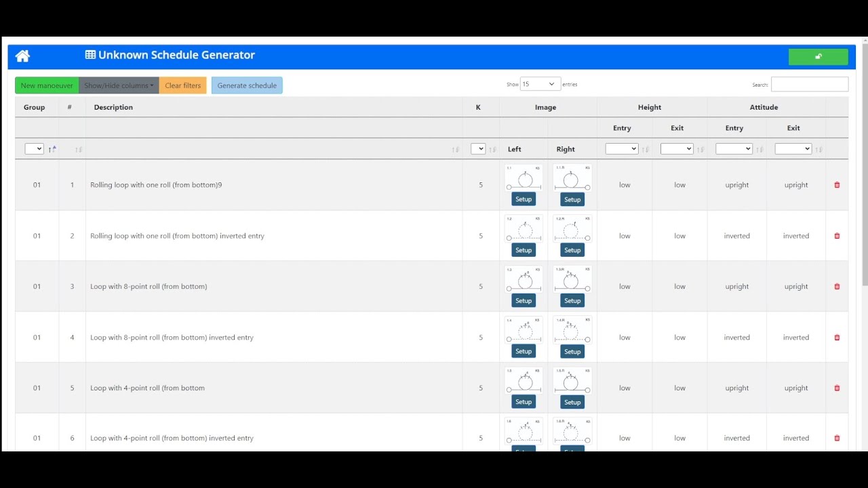Open the K filter dropdown
Screen dimensions: 868x488
pyautogui.click(x=478, y=149)
